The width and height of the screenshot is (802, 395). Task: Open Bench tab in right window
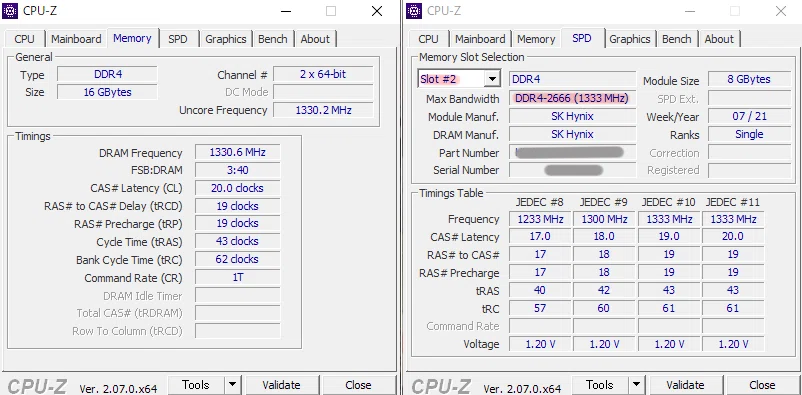(677, 39)
